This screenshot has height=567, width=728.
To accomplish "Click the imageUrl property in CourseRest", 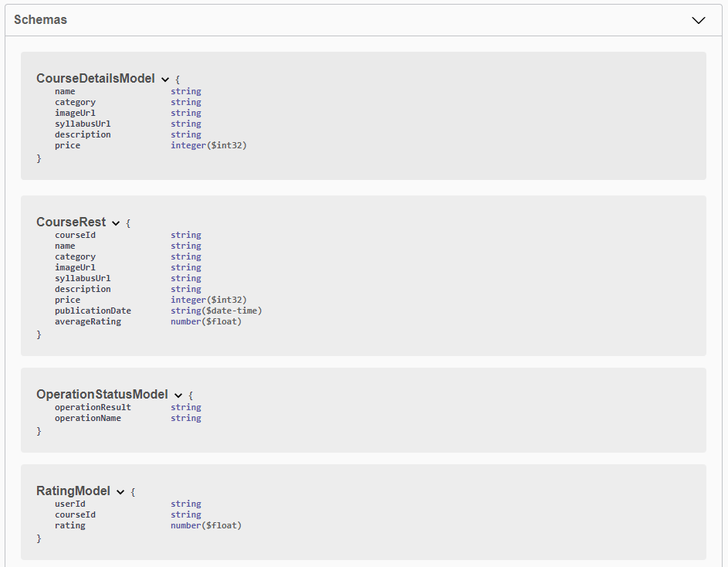I will [75, 267].
